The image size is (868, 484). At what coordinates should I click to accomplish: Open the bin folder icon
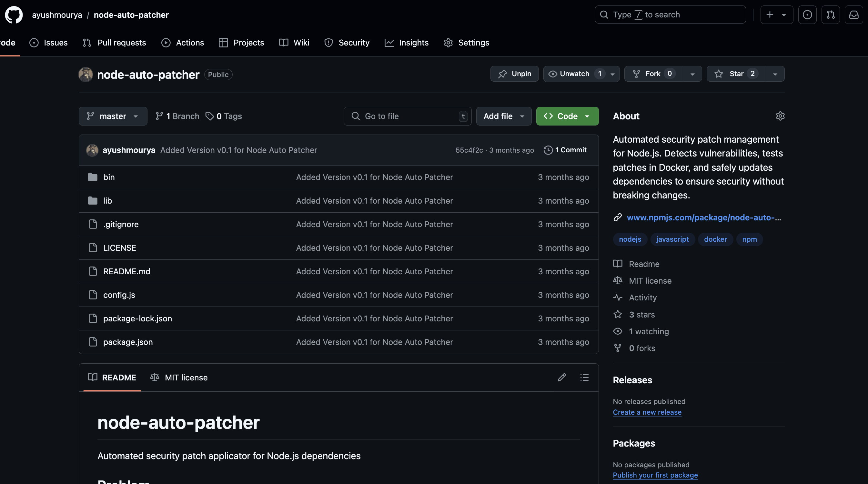92,177
